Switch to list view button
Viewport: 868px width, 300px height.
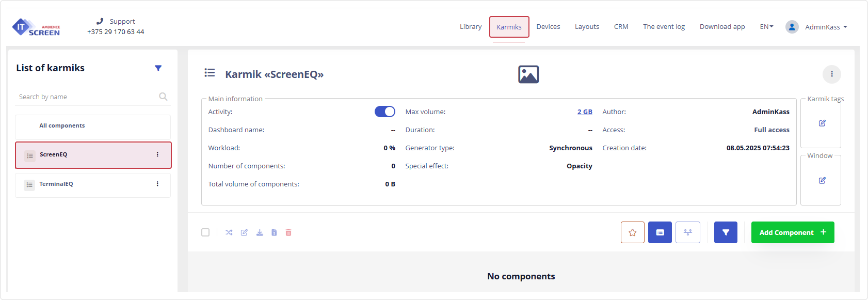pos(660,232)
